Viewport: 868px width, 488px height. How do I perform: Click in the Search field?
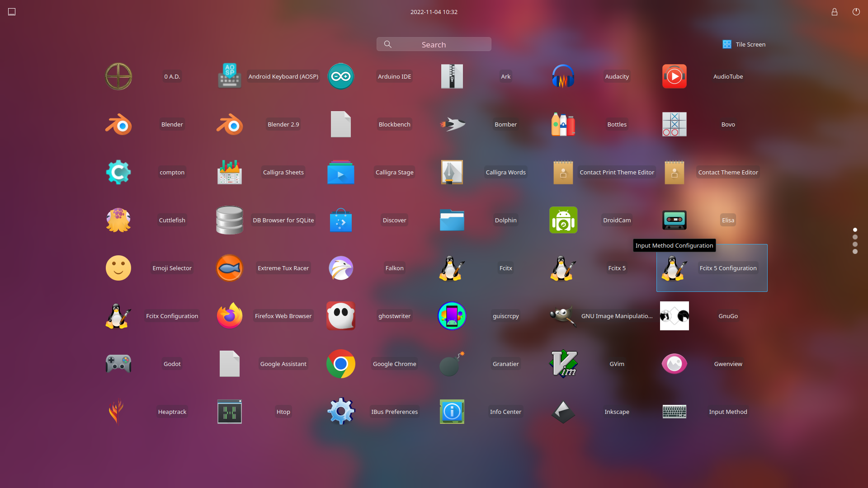coord(434,44)
